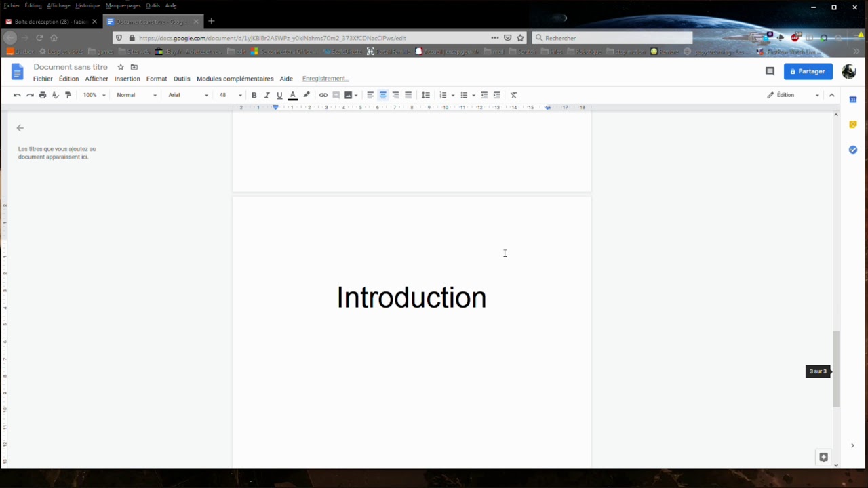Open the 100% zoom dropdown
This screenshot has width=868, height=488.
[x=94, y=95]
